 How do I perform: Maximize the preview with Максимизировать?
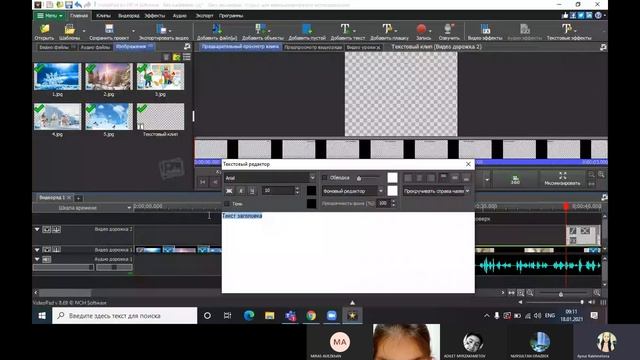point(562,179)
